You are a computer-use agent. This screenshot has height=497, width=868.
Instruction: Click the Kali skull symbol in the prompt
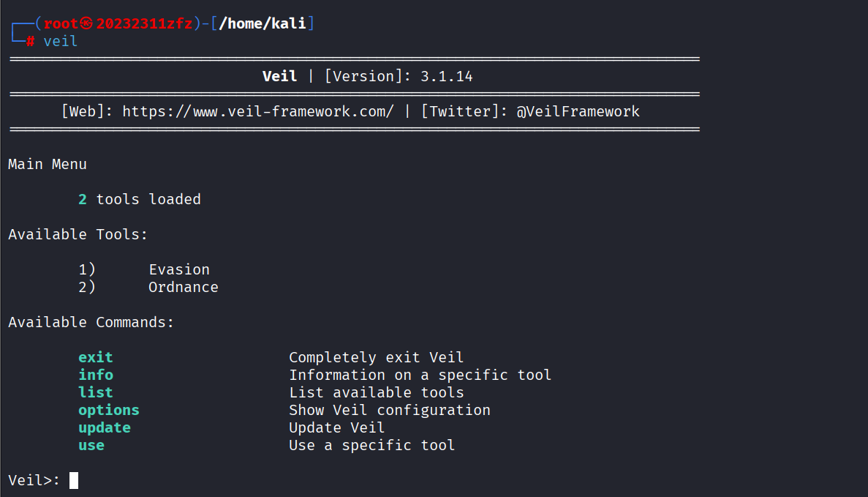click(87, 23)
